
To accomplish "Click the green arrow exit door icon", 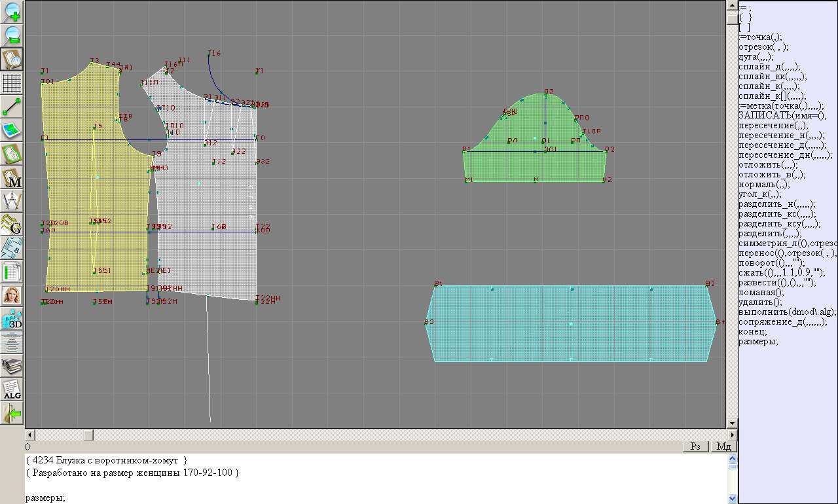I will click(12, 413).
